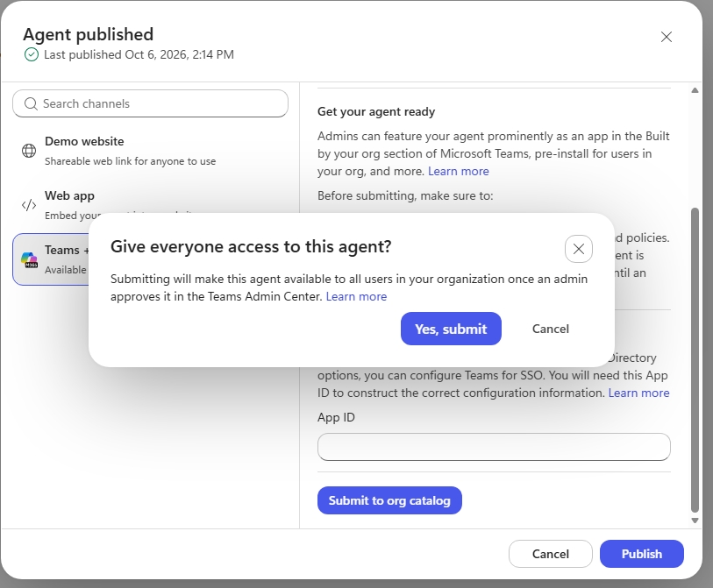
Task: Click the scrollbar down arrow
Action: tap(695, 521)
